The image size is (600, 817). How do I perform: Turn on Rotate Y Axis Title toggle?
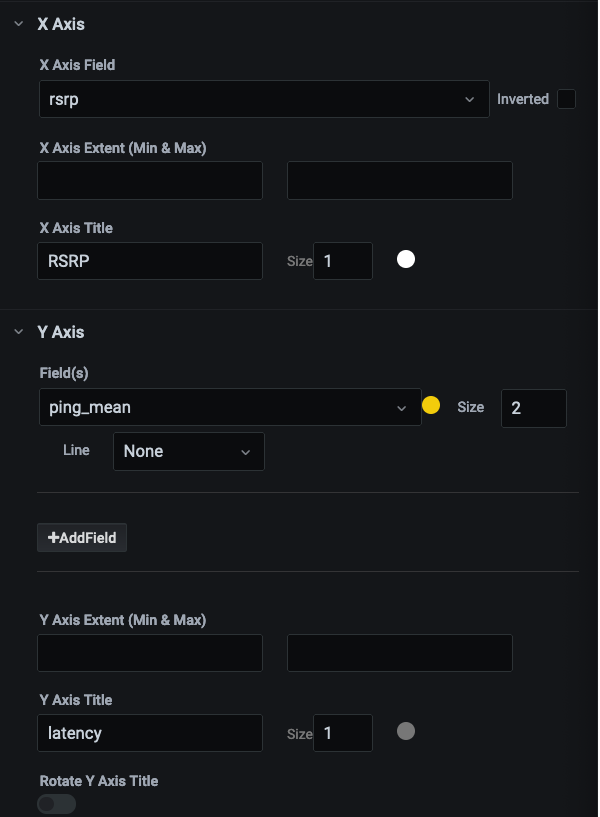click(x=57, y=804)
